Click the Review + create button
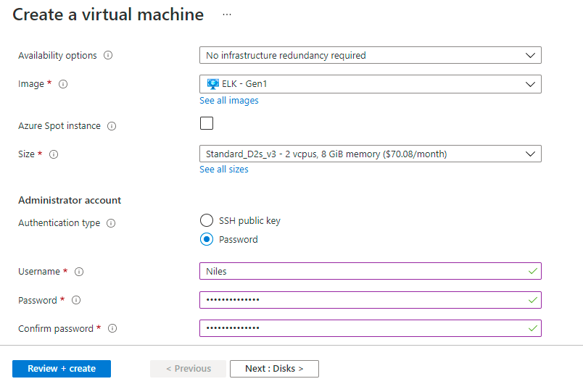The width and height of the screenshot is (583, 392). [62, 369]
